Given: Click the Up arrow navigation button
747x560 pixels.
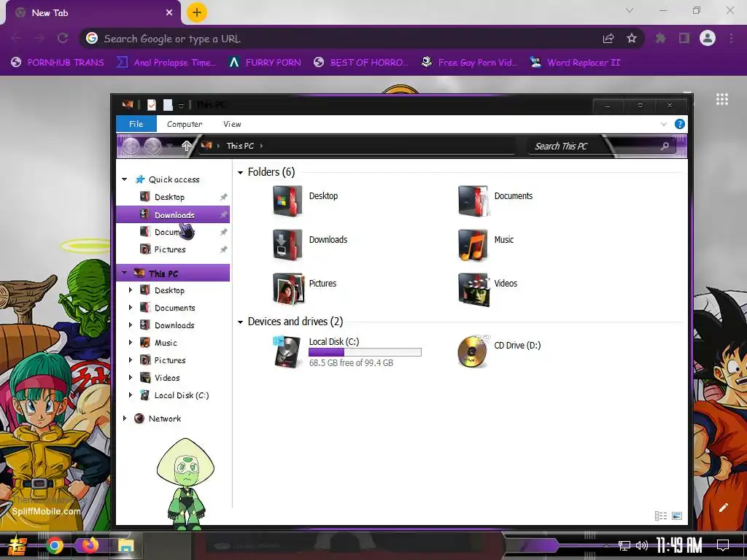Looking at the screenshot, I should point(187,146).
